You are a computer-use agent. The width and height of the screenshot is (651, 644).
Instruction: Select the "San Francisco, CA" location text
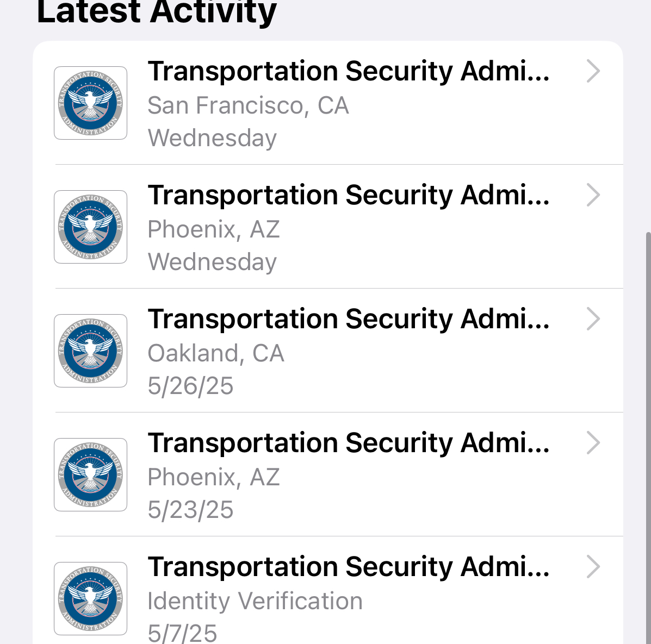(x=248, y=105)
